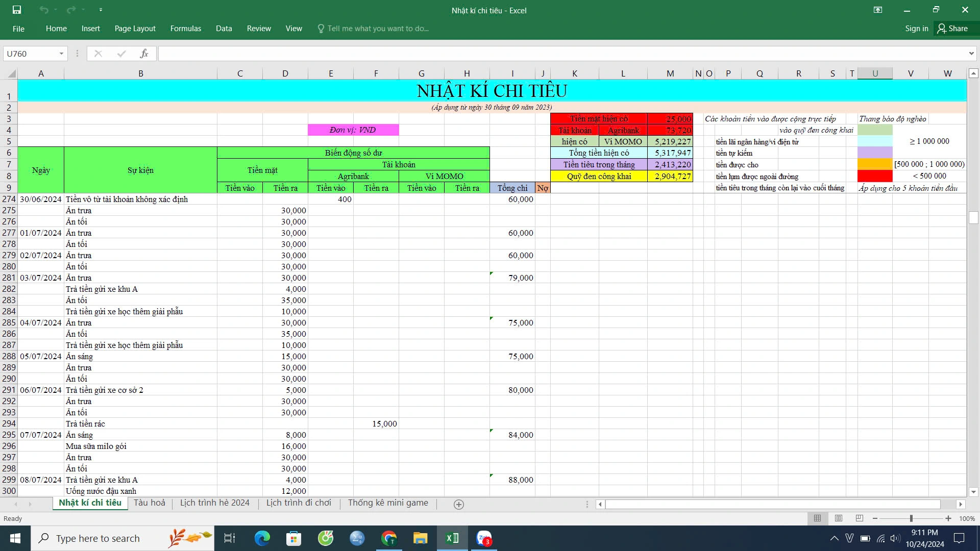Open Zalo from the taskbar

484,538
